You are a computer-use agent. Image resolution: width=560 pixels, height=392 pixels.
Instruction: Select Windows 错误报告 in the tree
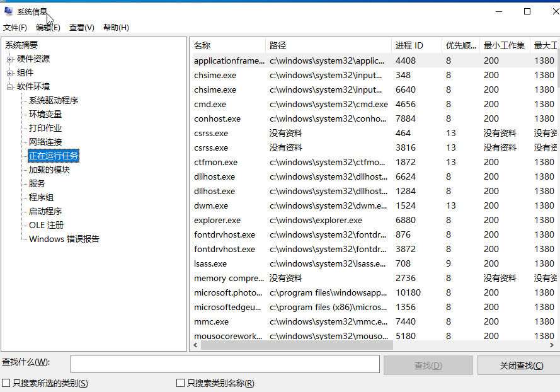64,239
